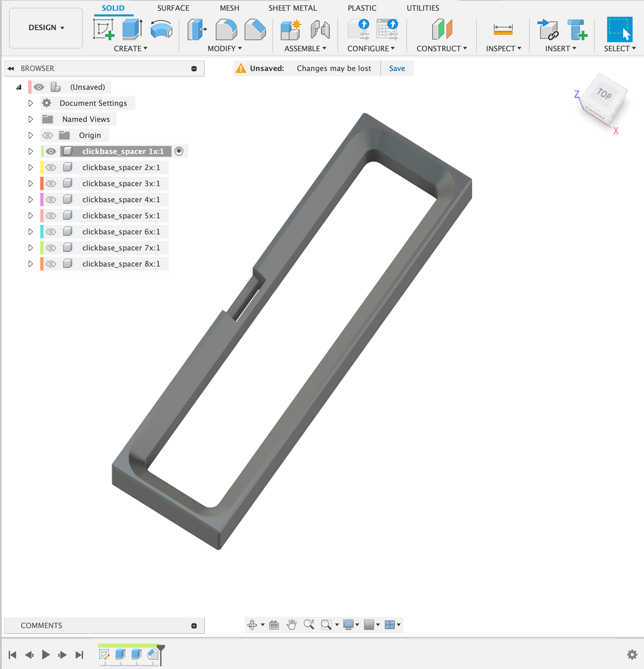Expand Named Views node
The image size is (644, 669).
pyautogui.click(x=30, y=119)
